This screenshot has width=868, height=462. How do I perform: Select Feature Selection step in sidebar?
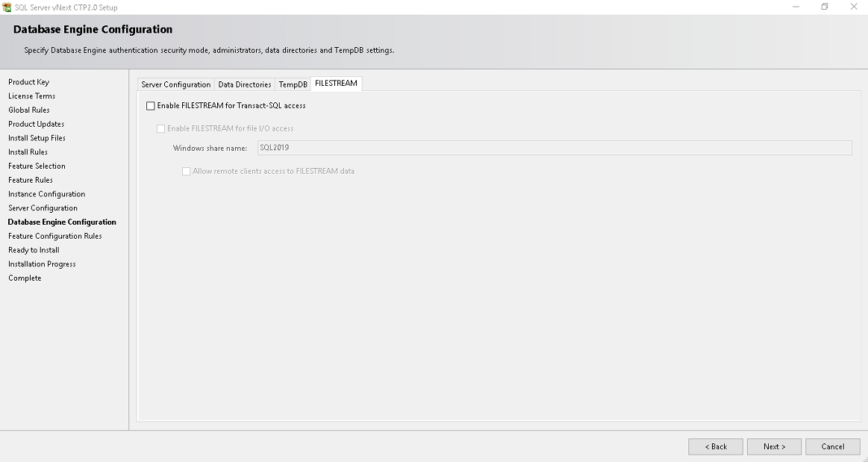tap(37, 166)
